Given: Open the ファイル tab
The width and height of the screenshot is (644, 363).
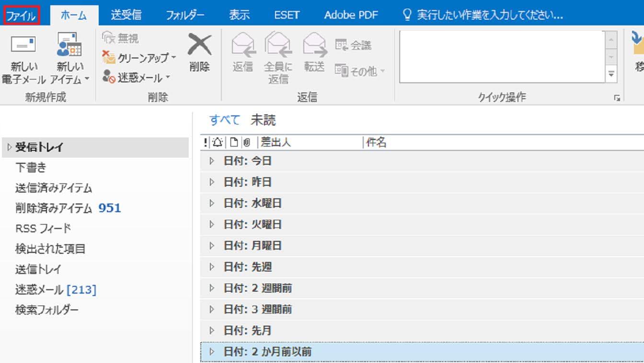Looking at the screenshot, I should point(21,15).
